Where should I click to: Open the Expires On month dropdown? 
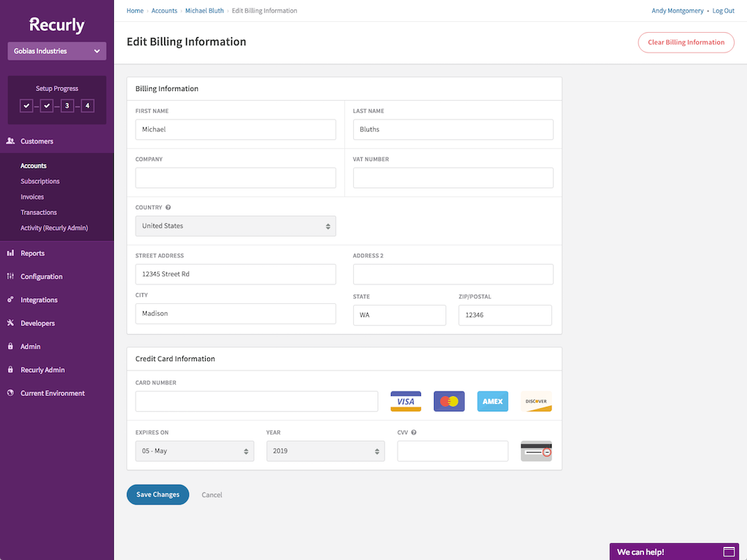coord(194,451)
